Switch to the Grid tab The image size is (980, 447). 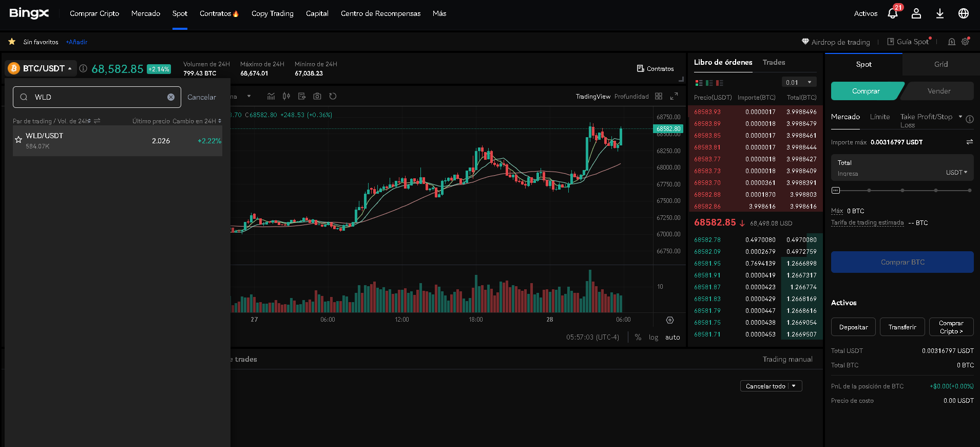[x=941, y=64]
